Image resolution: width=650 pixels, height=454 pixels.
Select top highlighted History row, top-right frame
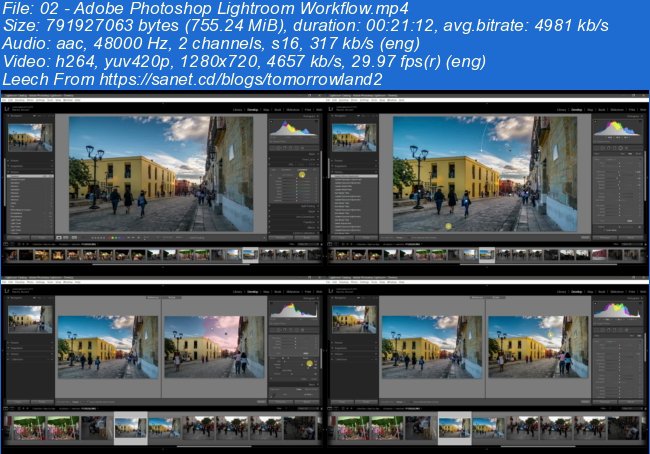click(x=354, y=177)
